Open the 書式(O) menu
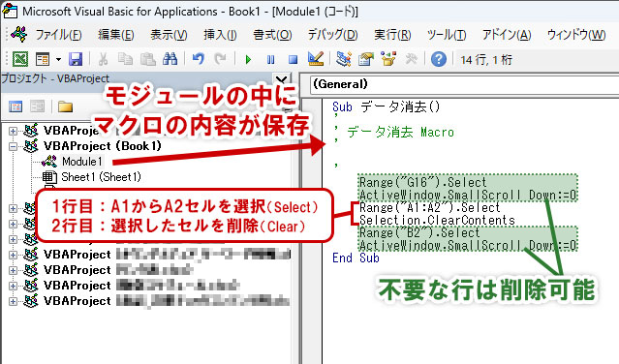 tap(272, 35)
